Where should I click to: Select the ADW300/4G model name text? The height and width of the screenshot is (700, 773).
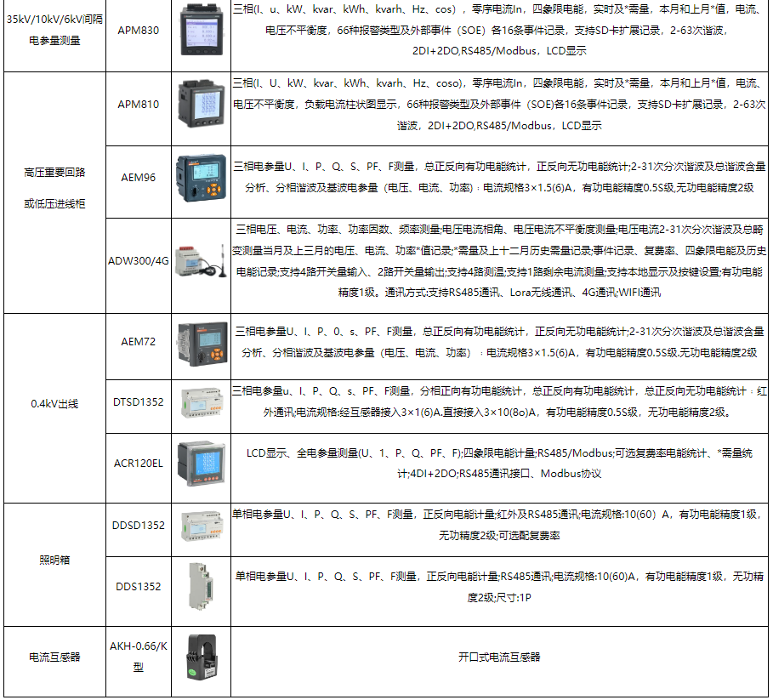(x=139, y=261)
